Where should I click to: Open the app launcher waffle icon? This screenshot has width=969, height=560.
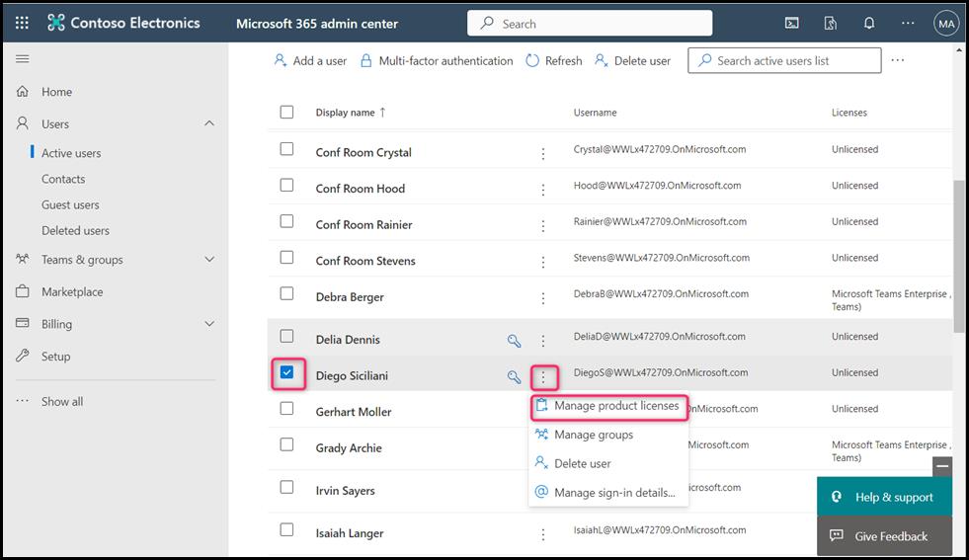[22, 23]
